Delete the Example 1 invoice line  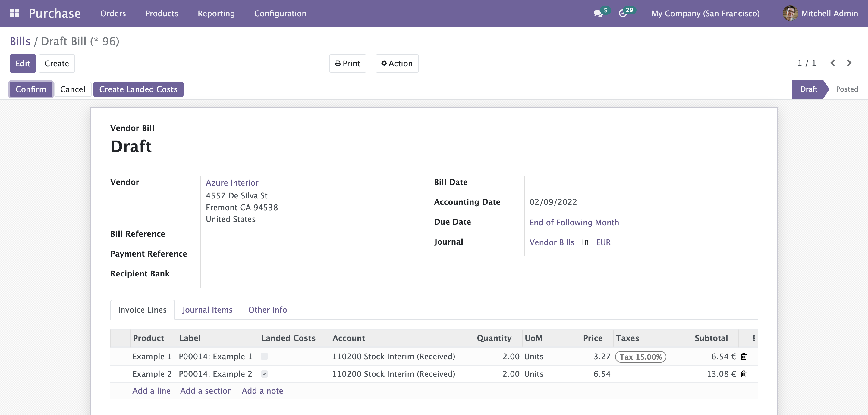(x=743, y=357)
